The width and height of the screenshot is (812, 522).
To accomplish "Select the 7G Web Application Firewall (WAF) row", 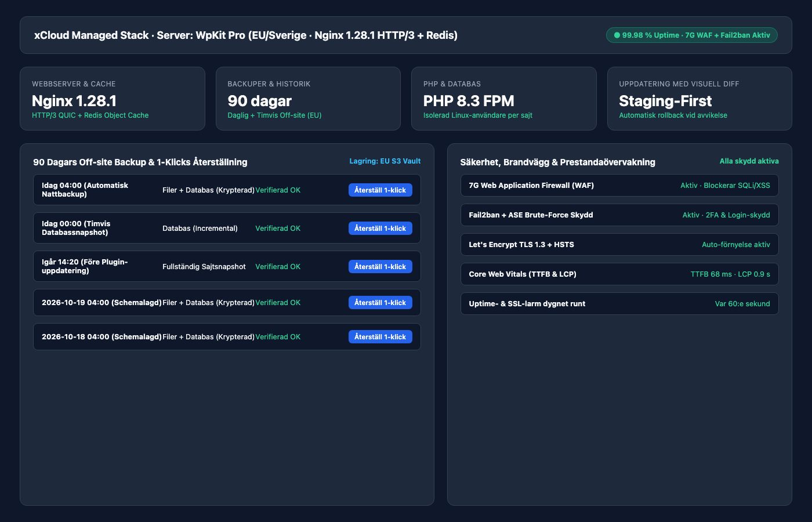I will click(x=619, y=186).
